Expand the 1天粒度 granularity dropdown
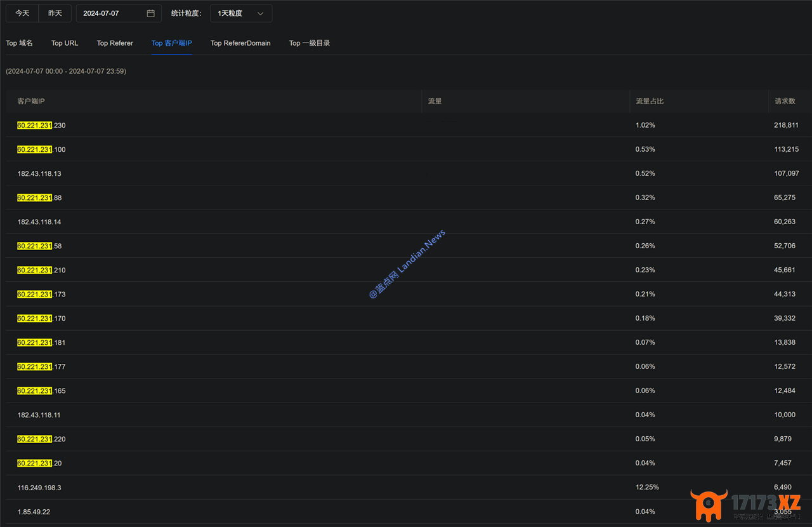Viewport: 812px width, 527px height. pyautogui.click(x=241, y=13)
